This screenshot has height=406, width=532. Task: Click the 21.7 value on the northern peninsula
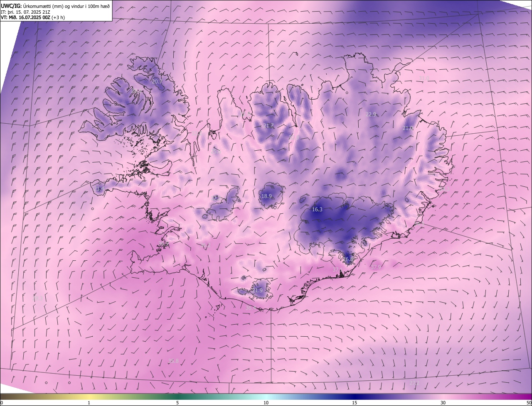[x=268, y=126]
